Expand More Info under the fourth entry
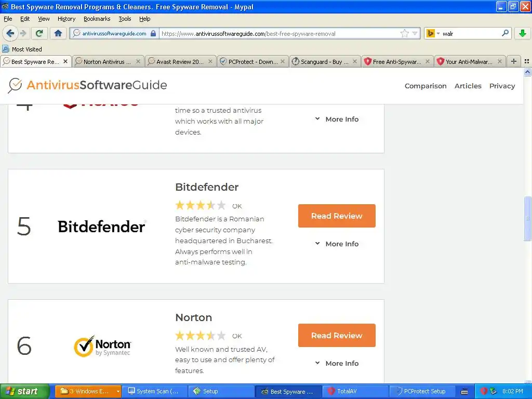The image size is (532, 399). [337, 119]
